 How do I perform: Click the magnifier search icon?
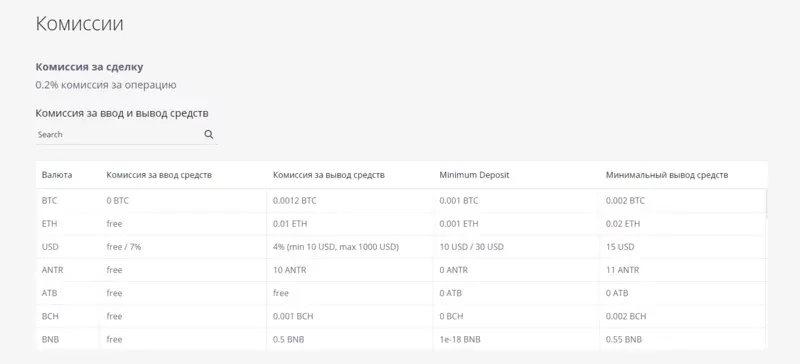coord(208,134)
